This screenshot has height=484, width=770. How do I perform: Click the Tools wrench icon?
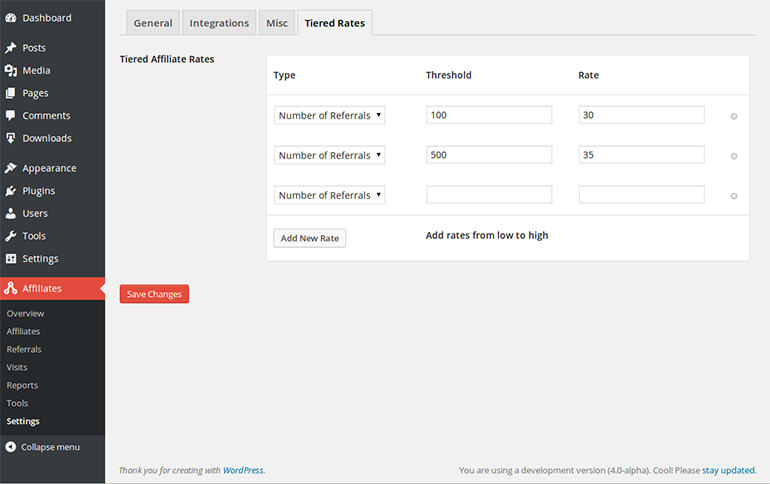click(11, 236)
